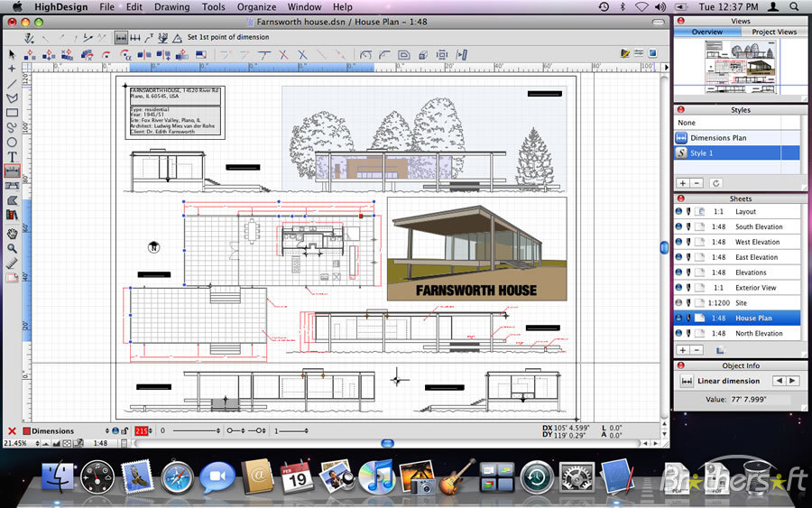Toggle visibility of Elevations sheet
Screen dimensions: 812x508
(678, 272)
